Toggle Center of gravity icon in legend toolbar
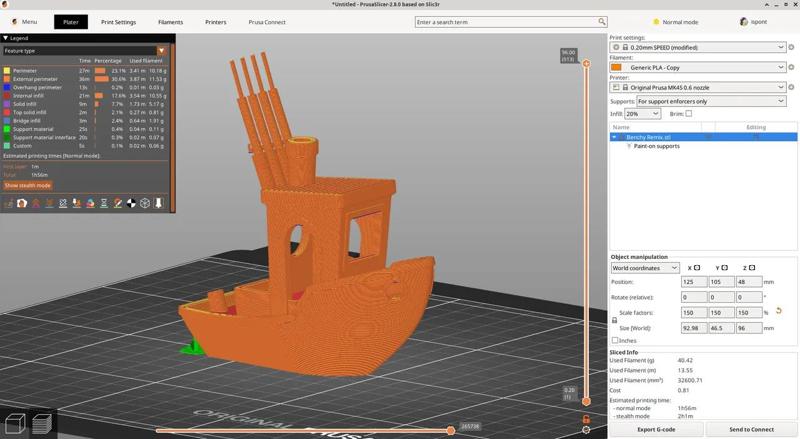Screen dimensions: 800x439 pyautogui.click(x=131, y=203)
